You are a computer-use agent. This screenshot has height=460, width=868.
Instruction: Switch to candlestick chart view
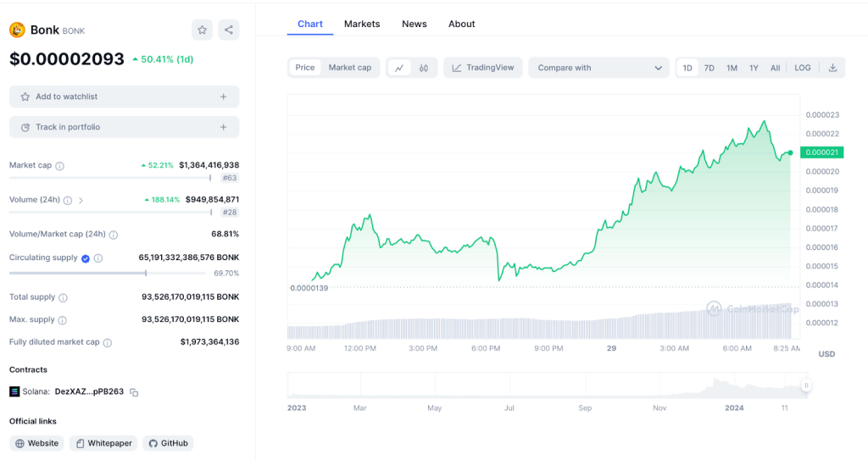click(424, 68)
